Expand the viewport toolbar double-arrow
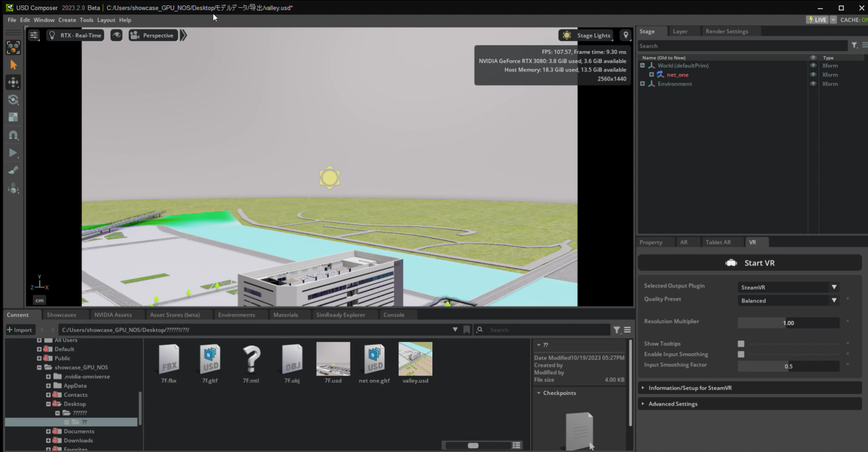Screen dimensions: 868x452 (183, 35)
